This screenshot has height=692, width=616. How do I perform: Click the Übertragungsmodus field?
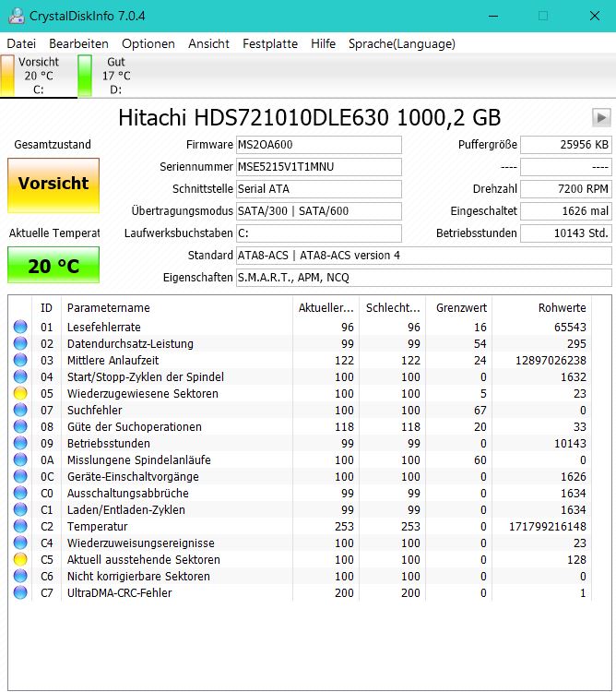(x=319, y=211)
